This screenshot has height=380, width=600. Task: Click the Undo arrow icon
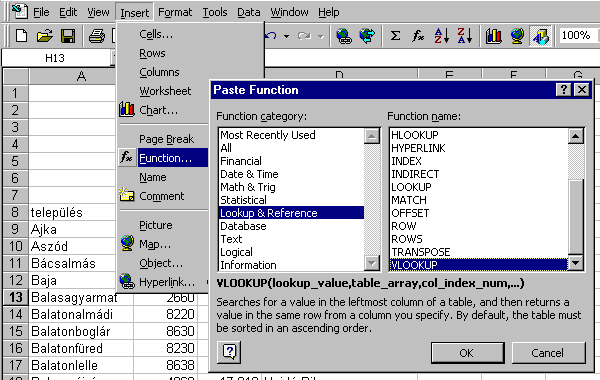pos(271,36)
